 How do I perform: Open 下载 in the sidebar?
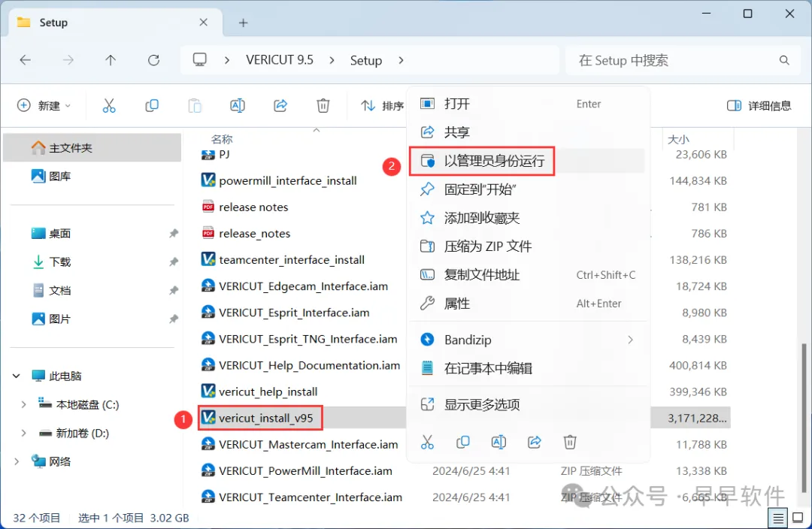(92, 262)
